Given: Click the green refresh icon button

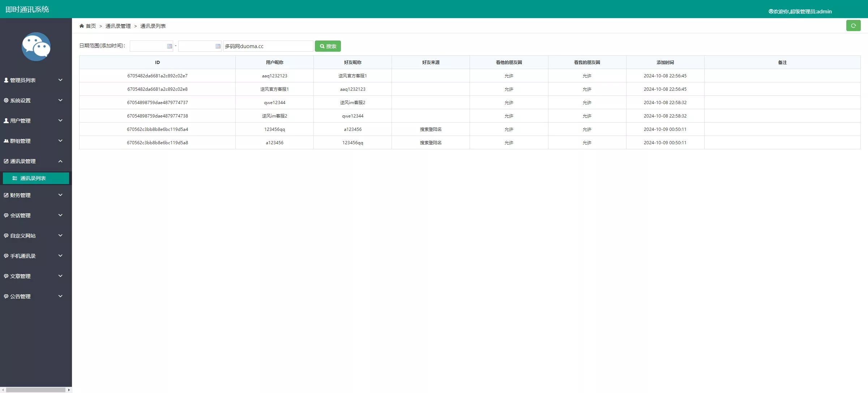Looking at the screenshot, I should [x=853, y=26].
